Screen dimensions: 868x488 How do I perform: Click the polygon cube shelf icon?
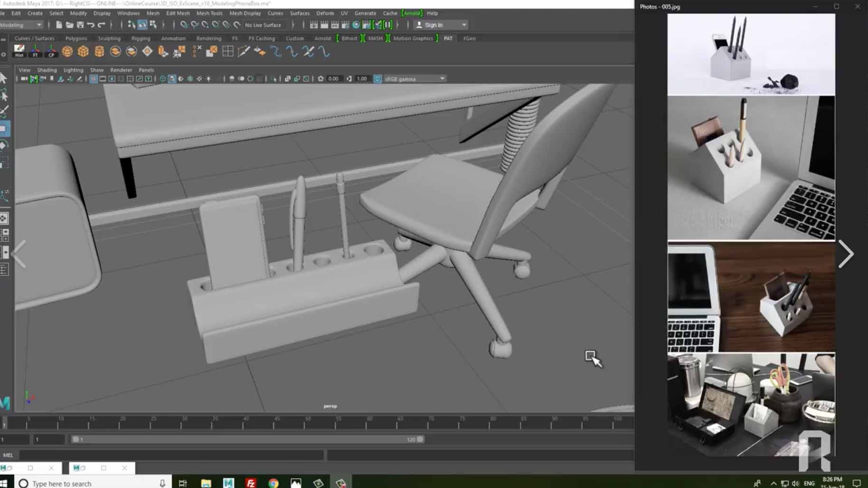[83, 52]
